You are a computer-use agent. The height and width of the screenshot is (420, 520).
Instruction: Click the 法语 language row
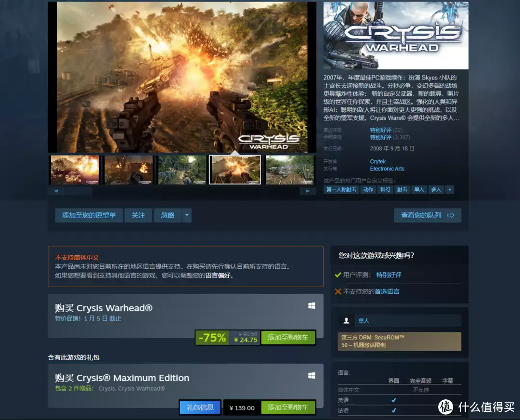click(x=399, y=410)
